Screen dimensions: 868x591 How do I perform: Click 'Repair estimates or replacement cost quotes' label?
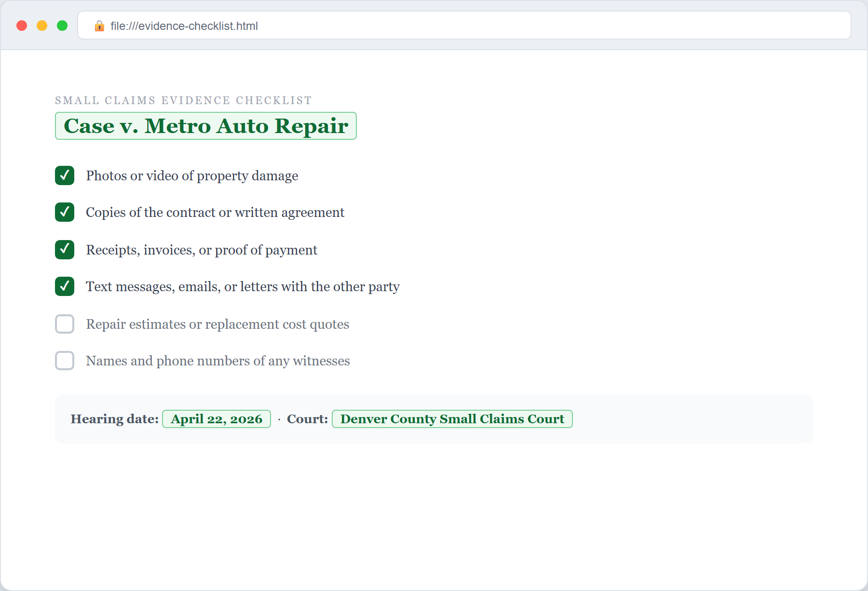coord(217,324)
